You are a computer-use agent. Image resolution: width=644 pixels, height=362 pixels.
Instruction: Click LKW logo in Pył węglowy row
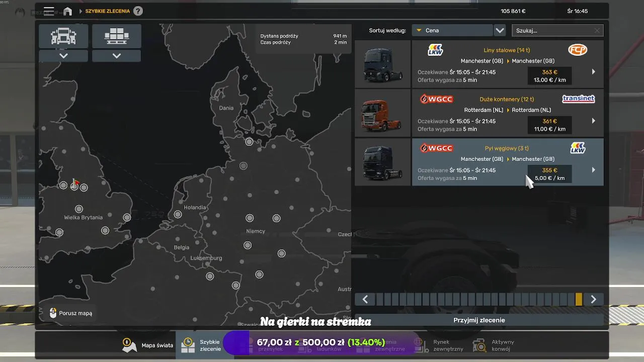pyautogui.click(x=578, y=148)
